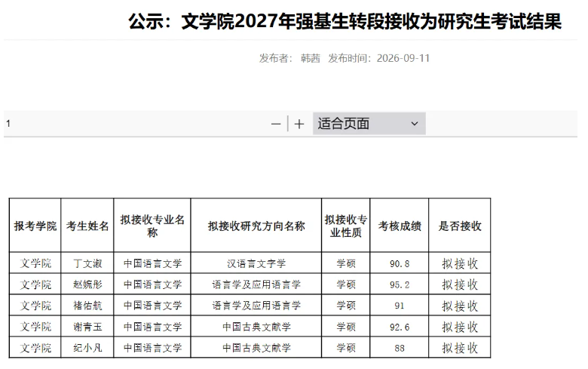Click 中国语言文学 in 褚佑航's row
588x369 pixels.
[152, 305]
